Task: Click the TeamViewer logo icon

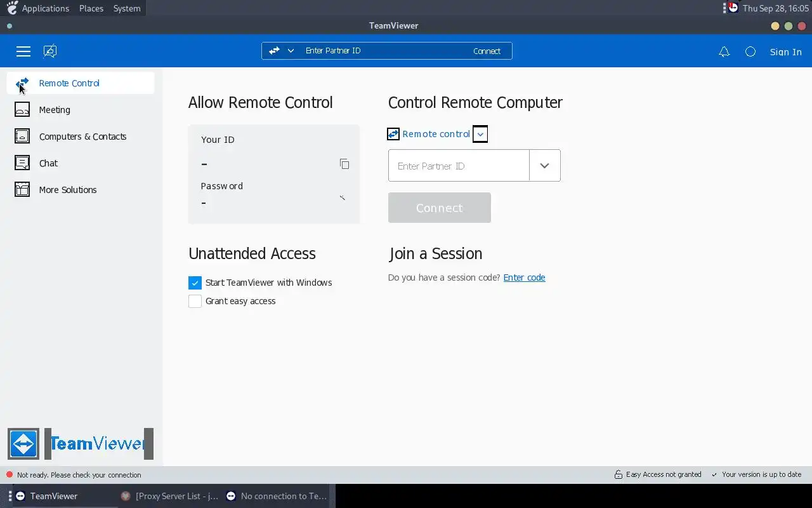Action: click(x=23, y=444)
